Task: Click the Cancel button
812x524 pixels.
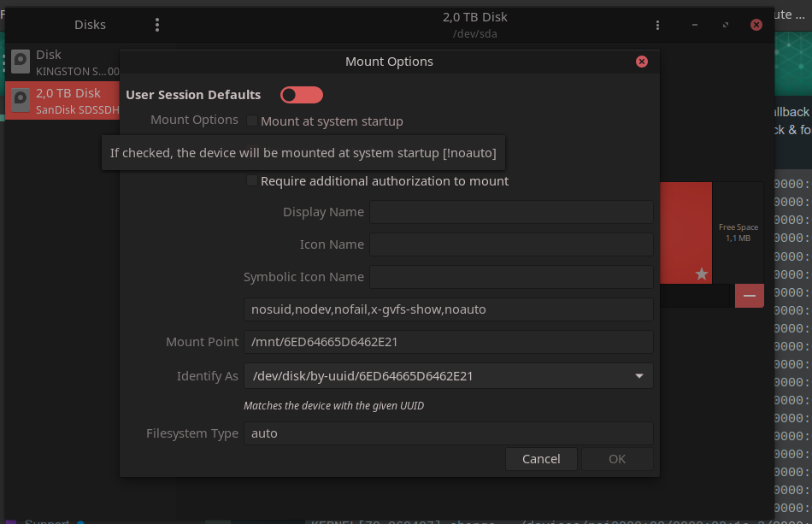Action: click(x=541, y=459)
